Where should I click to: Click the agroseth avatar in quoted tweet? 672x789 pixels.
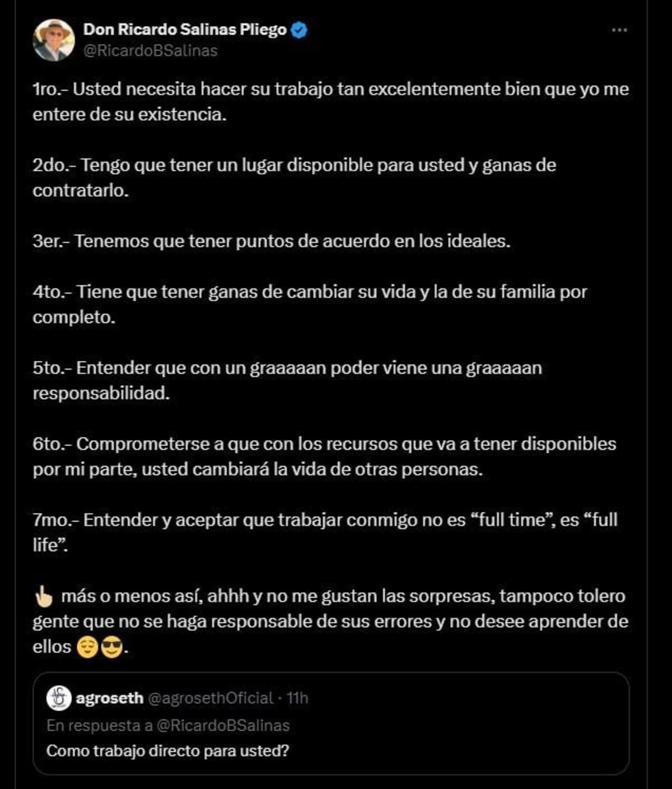(59, 698)
